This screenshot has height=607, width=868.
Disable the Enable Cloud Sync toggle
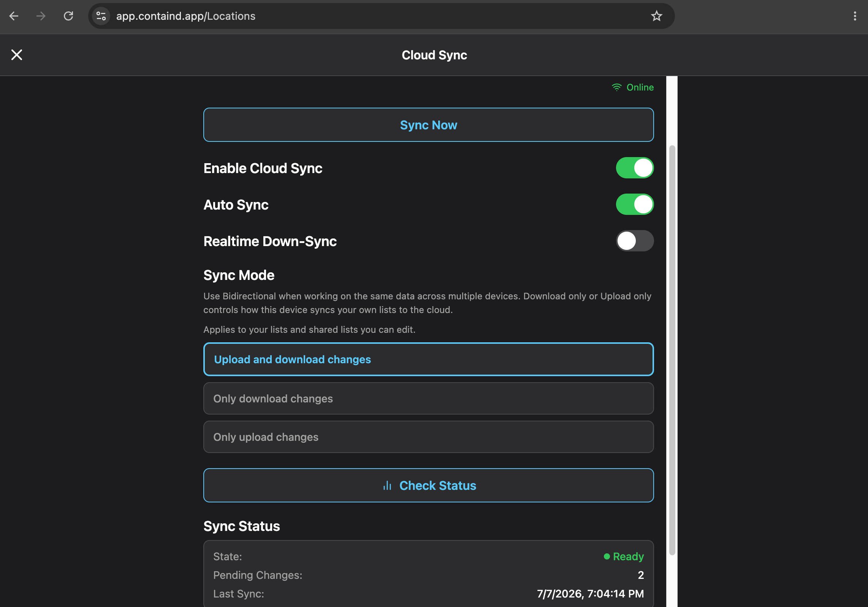point(635,168)
